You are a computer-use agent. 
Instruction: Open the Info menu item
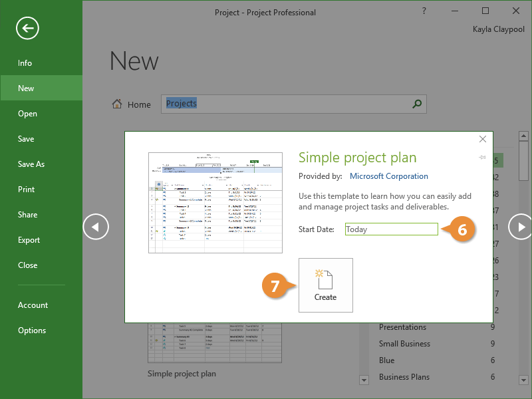[25, 63]
